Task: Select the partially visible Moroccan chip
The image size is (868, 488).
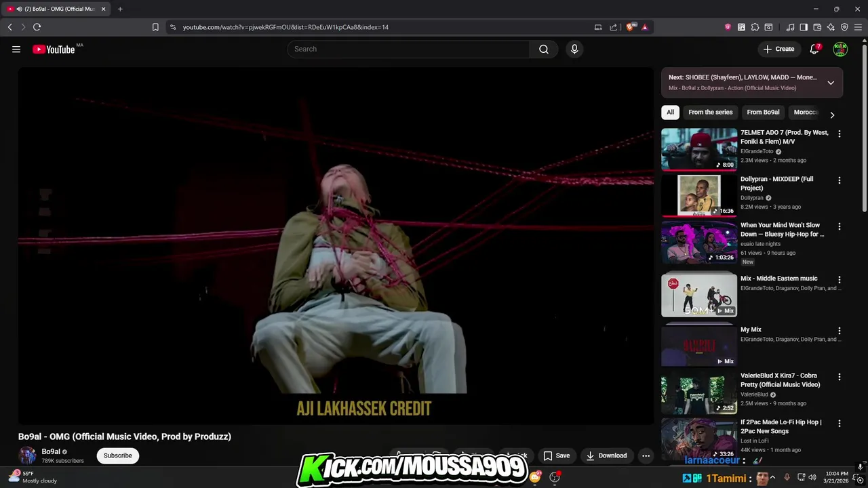Action: point(806,113)
